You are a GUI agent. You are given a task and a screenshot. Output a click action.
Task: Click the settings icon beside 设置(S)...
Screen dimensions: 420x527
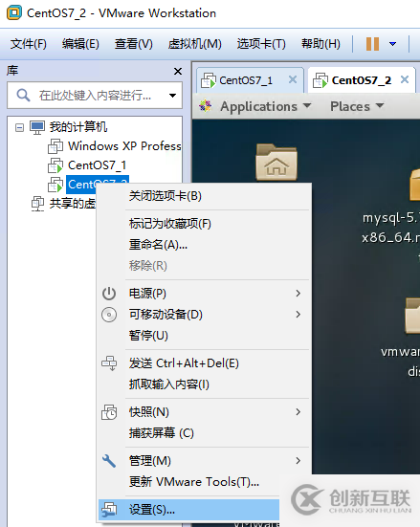[109, 510]
